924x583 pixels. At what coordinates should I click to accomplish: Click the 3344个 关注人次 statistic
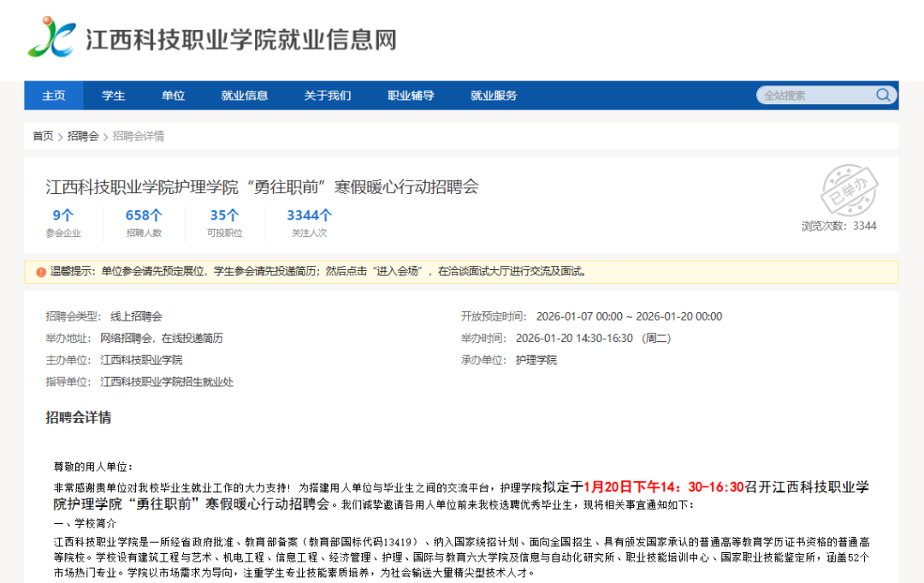click(309, 223)
